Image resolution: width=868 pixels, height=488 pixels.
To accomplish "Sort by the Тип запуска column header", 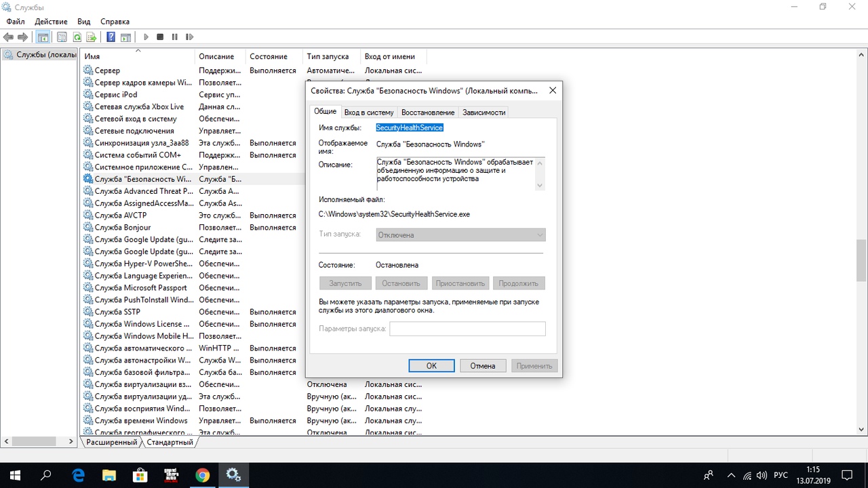I will click(x=332, y=56).
